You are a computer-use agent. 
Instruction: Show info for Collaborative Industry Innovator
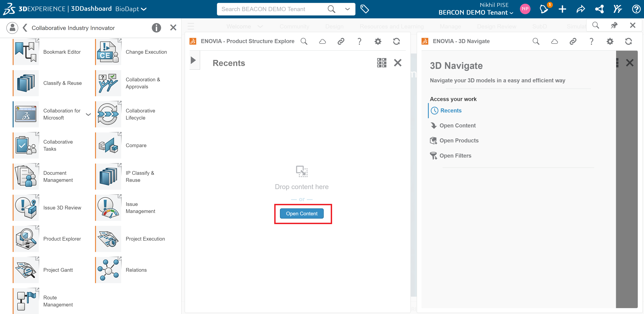click(x=157, y=28)
